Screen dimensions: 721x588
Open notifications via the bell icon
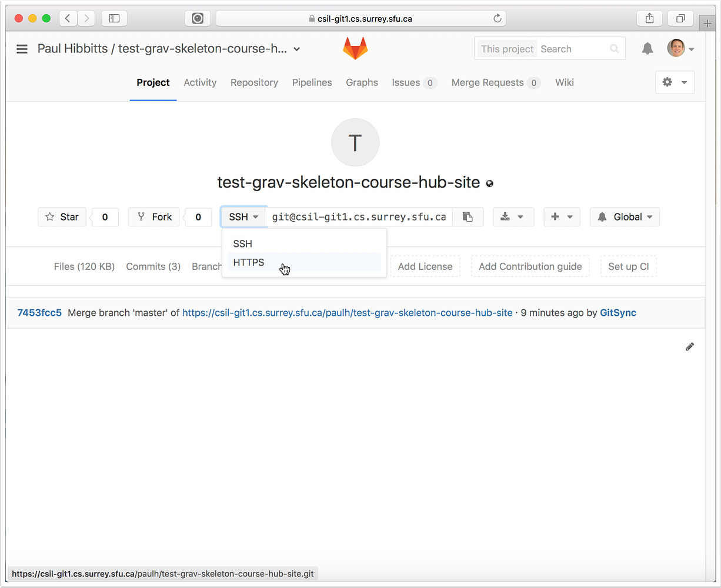point(647,49)
